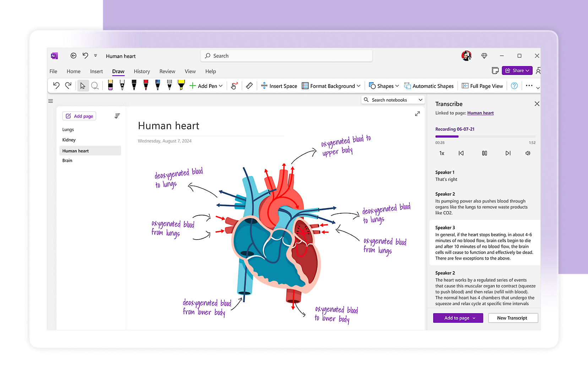Image resolution: width=588 pixels, height=377 pixels.
Task: Click the Redo arrow in Draw ribbon
Action: [68, 85]
